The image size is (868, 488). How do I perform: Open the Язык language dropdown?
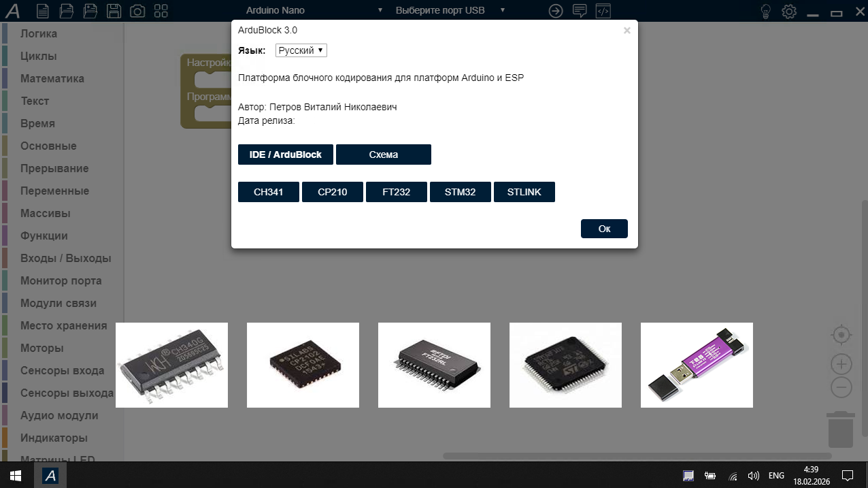pos(301,50)
